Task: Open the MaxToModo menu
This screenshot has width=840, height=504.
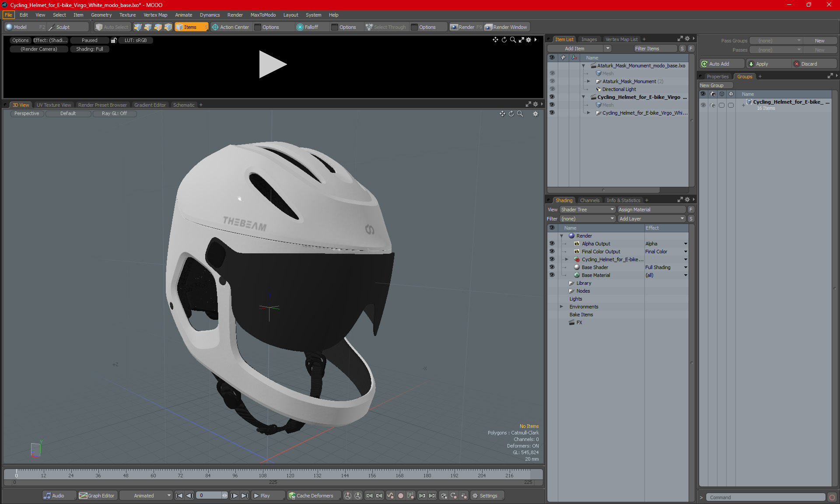Action: 263,15
